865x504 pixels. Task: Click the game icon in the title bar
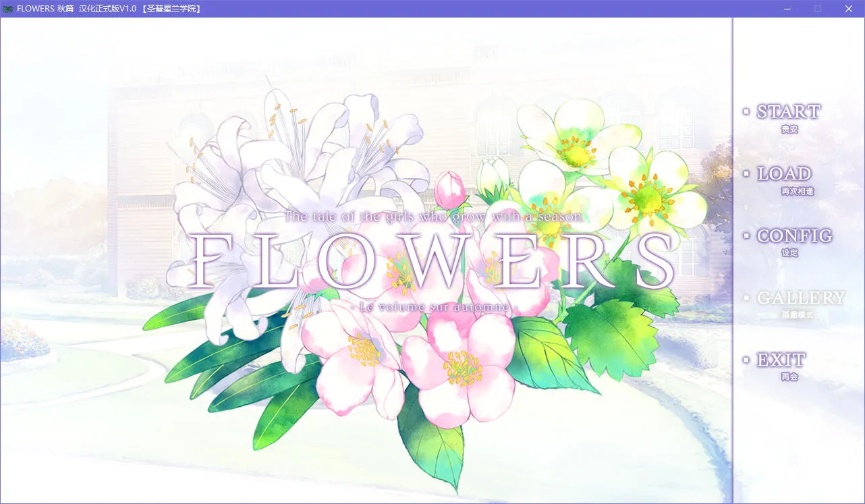pos(8,9)
